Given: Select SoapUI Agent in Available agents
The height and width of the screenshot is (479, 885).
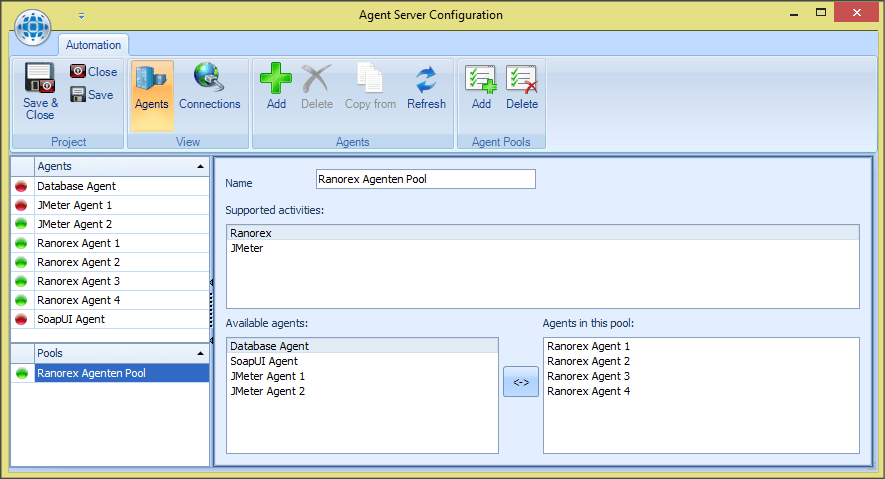Looking at the screenshot, I should 362,361.
